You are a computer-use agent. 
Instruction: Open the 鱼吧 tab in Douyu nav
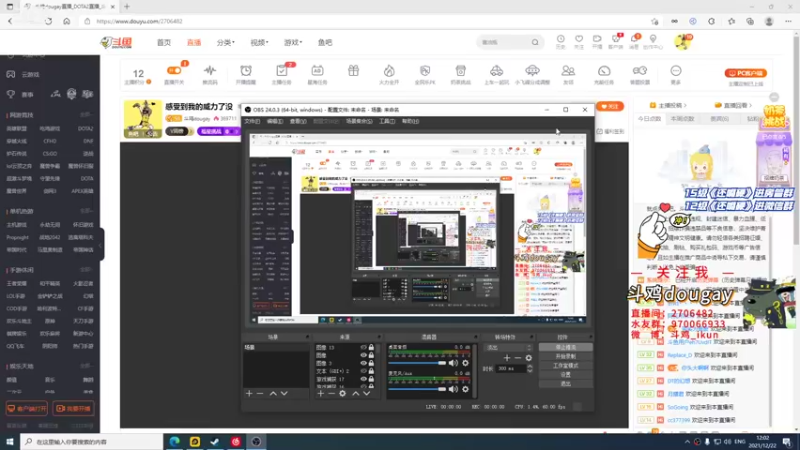[325, 42]
